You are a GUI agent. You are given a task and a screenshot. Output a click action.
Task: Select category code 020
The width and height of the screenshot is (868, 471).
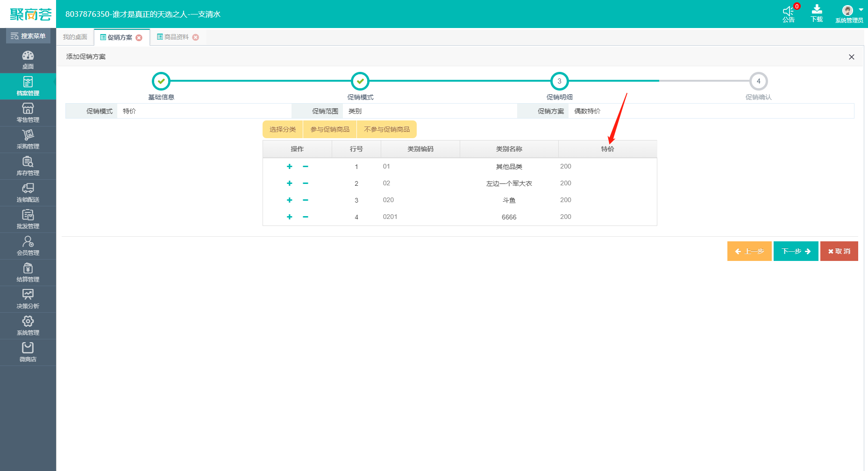pyautogui.click(x=388, y=200)
